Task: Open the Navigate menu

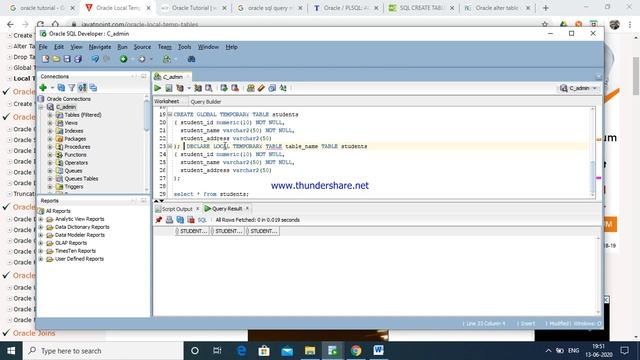Action: 100,47
